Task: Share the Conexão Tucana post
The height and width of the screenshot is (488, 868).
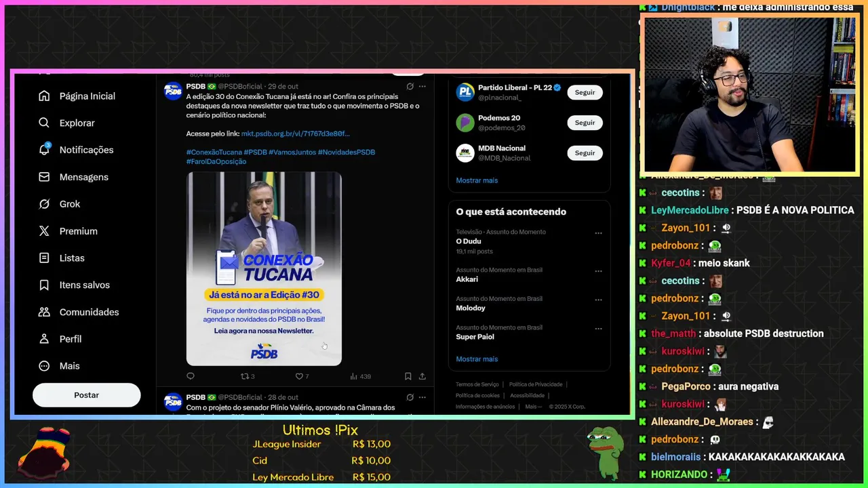Action: pos(422,376)
